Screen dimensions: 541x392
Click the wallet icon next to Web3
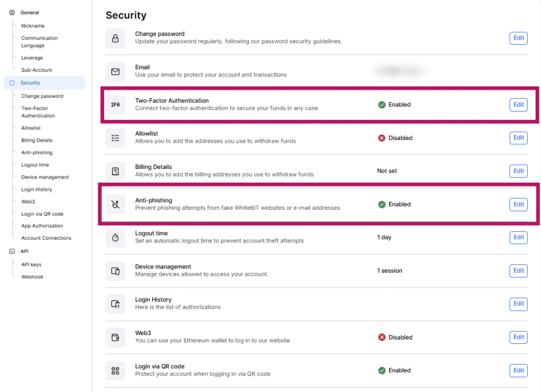click(x=115, y=337)
